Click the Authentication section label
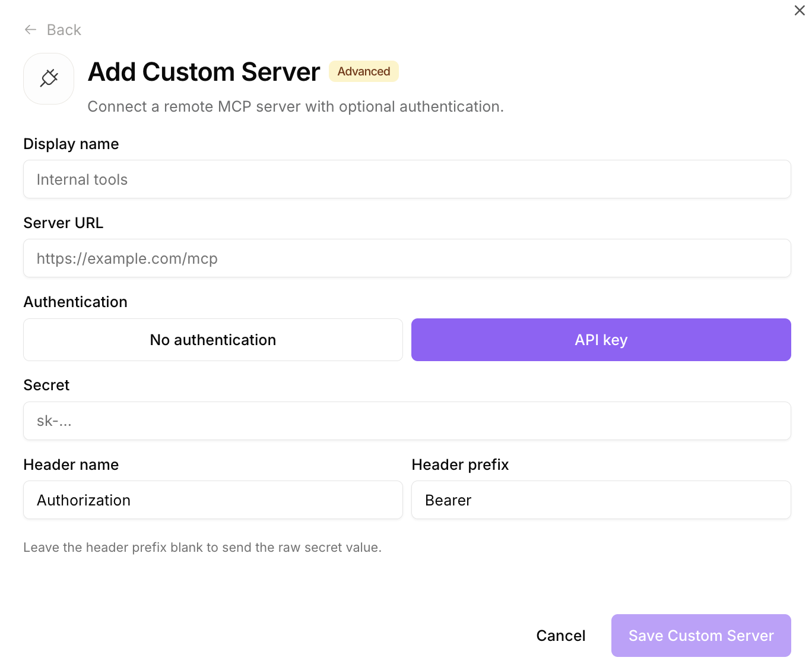The width and height of the screenshot is (812, 670). [x=75, y=302]
